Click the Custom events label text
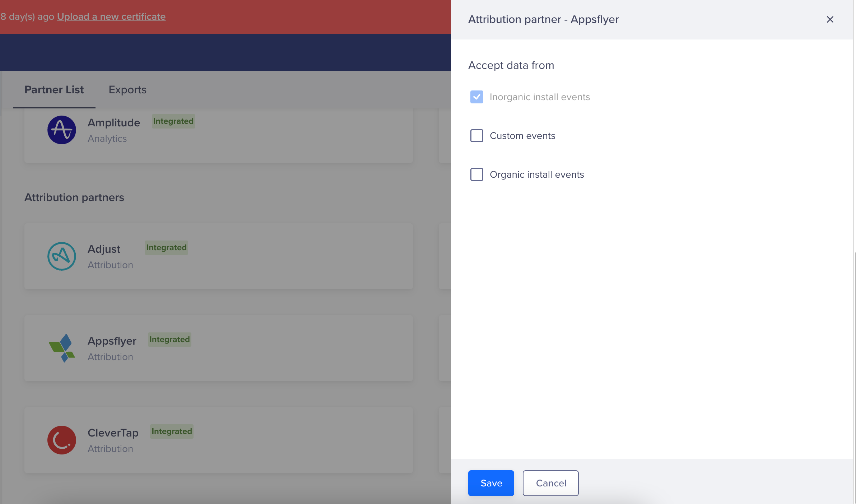The image size is (856, 504). tap(522, 136)
